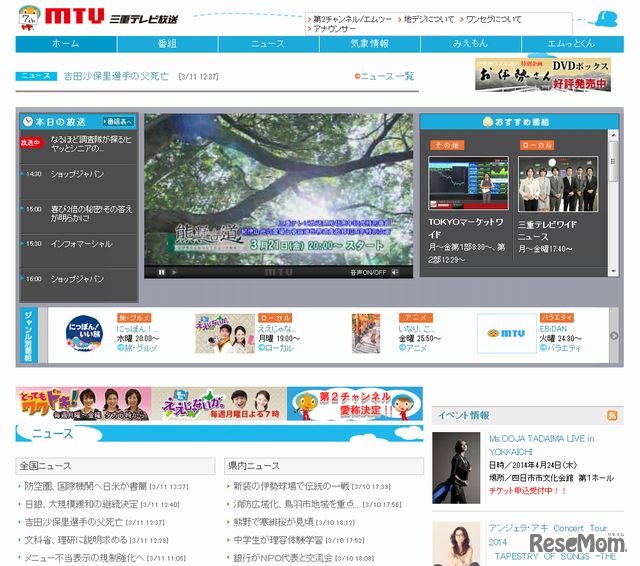Open the ホーム navigation tab
Viewport: 640px width, 566px height.
pos(66,44)
